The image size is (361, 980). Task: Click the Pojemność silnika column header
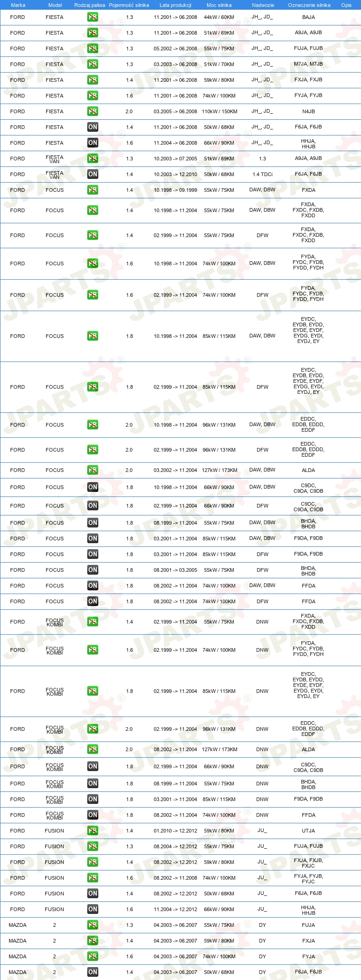pyautogui.click(x=129, y=5)
